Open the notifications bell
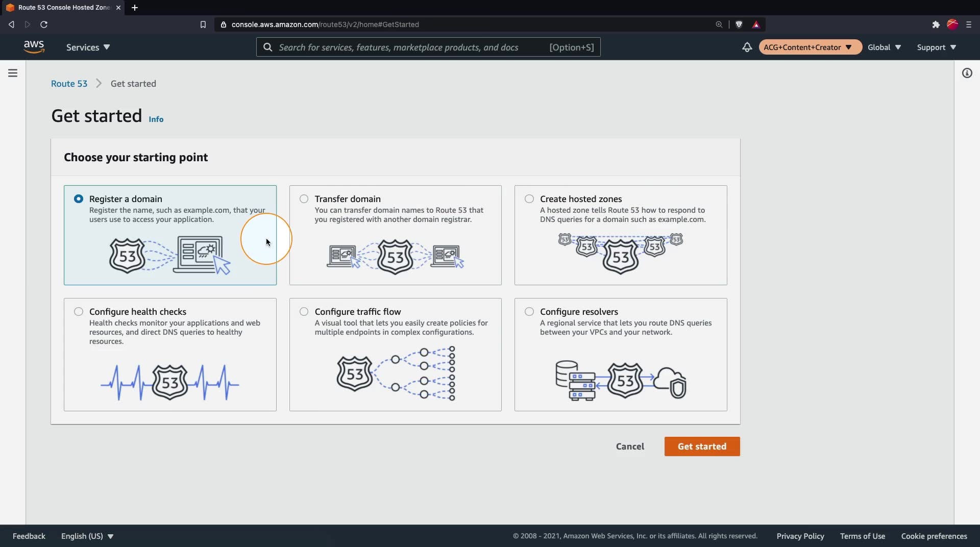980x547 pixels. coord(747,47)
